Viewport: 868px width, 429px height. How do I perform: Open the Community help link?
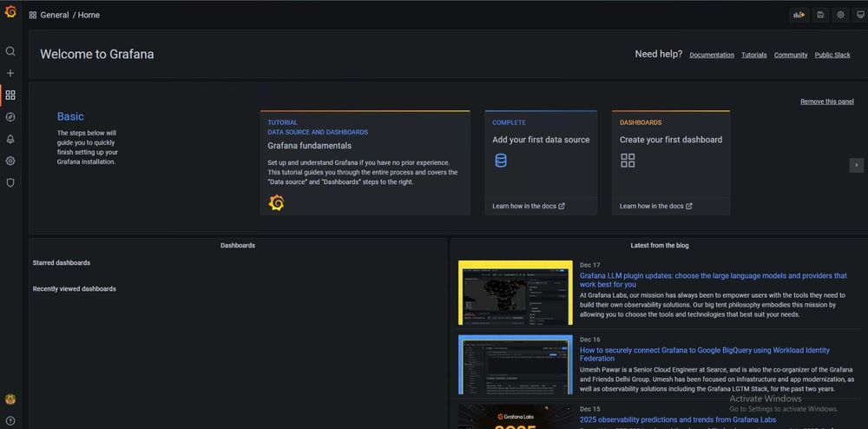(x=791, y=55)
